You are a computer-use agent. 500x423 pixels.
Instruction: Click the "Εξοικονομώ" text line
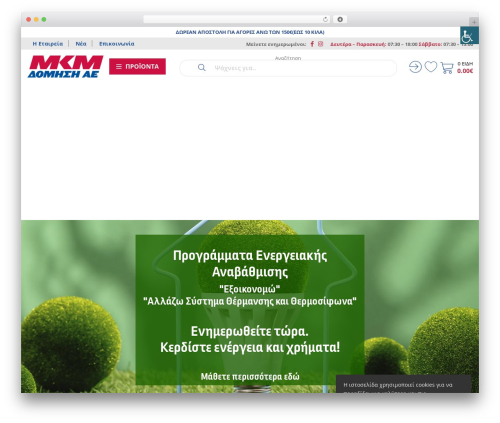click(250, 289)
